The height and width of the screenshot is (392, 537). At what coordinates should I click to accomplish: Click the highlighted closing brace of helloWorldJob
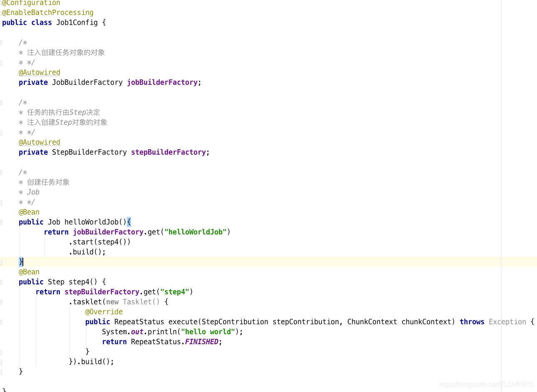pyautogui.click(x=21, y=261)
